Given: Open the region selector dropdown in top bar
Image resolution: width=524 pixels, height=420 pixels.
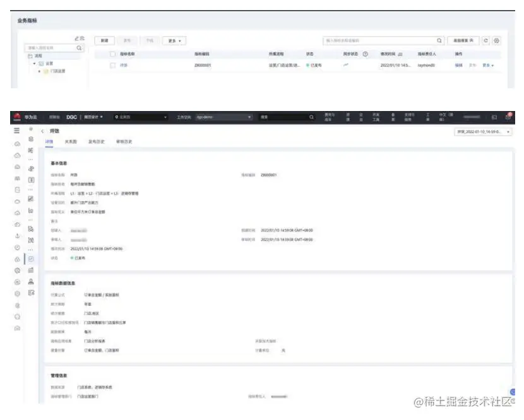Looking at the screenshot, I should point(141,117).
